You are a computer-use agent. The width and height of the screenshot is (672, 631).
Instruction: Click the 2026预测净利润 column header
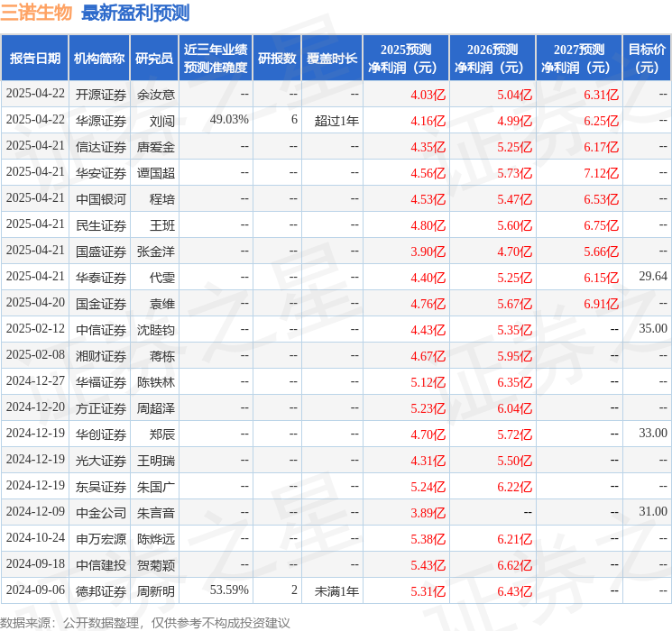(x=492, y=59)
